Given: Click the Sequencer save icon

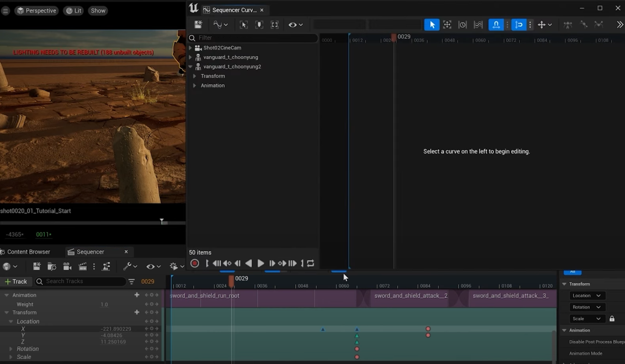Looking at the screenshot, I should 36,267.
